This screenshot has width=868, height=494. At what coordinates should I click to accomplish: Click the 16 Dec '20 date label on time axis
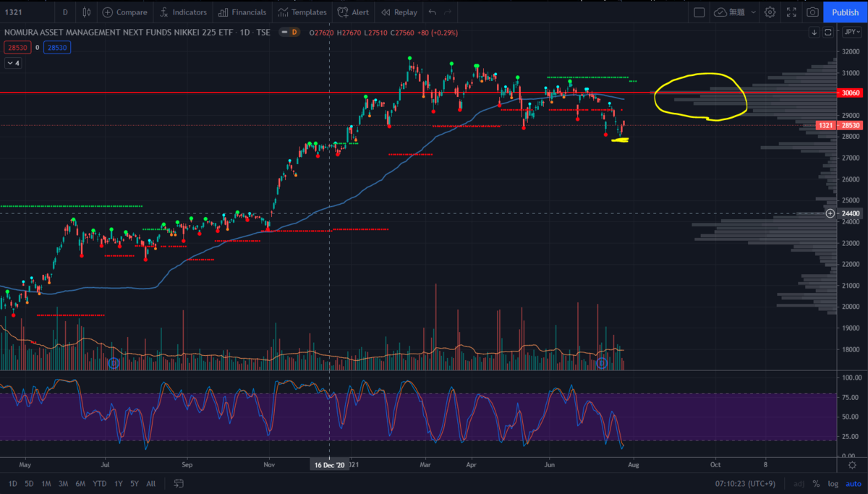[x=329, y=464]
